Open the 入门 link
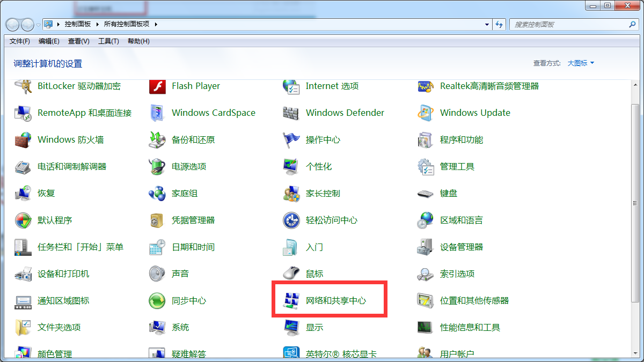The width and height of the screenshot is (644, 362). click(314, 247)
